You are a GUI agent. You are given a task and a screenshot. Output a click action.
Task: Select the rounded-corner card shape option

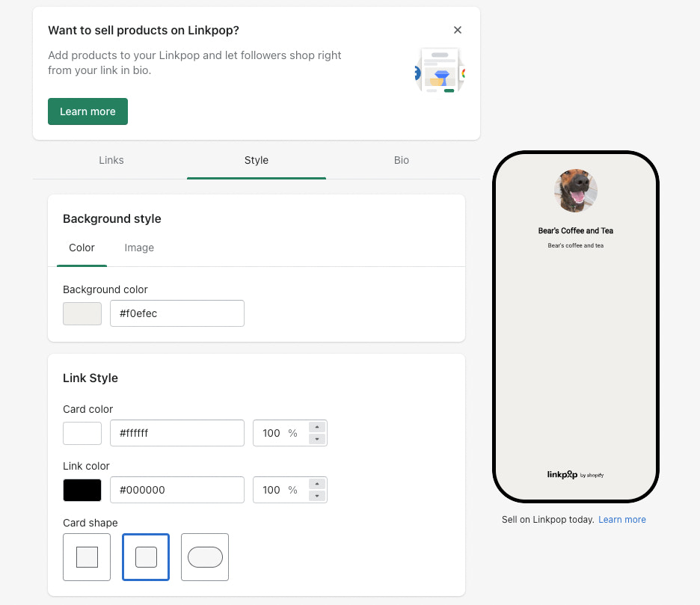pyautogui.click(x=146, y=556)
